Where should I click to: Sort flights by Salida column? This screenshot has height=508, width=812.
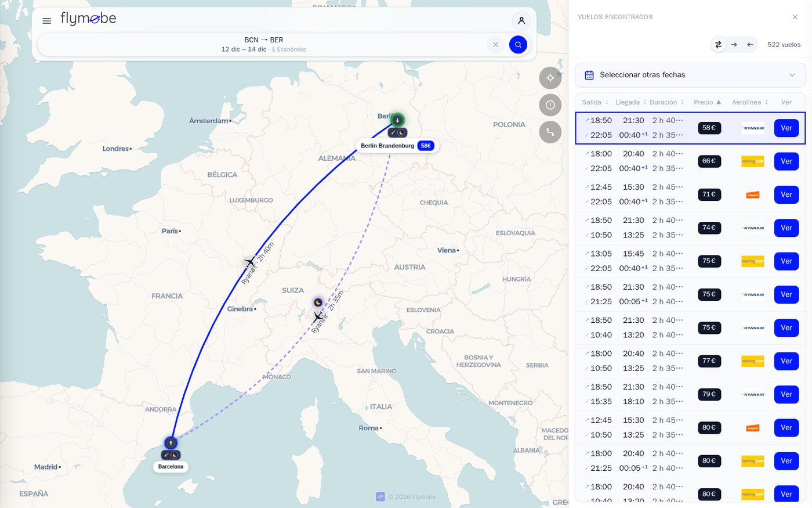596,102
